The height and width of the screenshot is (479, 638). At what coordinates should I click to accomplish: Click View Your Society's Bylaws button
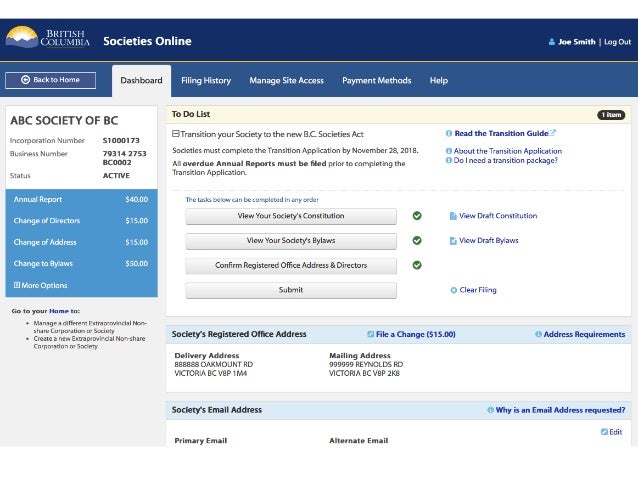pyautogui.click(x=290, y=241)
